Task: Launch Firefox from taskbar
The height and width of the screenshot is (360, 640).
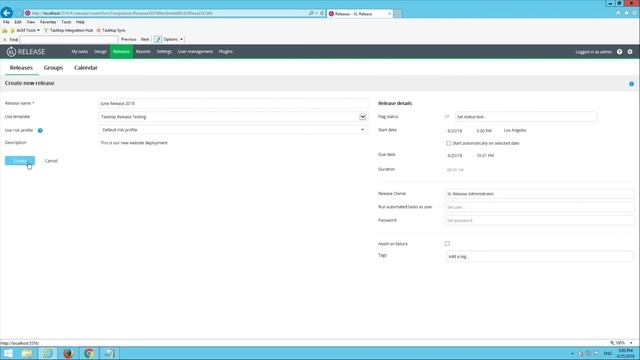Action: tap(68, 353)
